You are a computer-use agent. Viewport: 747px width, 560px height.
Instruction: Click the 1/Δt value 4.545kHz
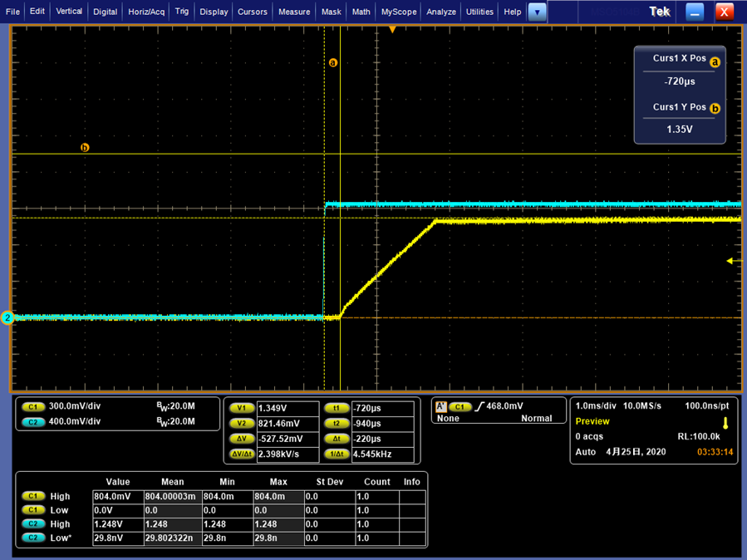pyautogui.click(x=382, y=454)
